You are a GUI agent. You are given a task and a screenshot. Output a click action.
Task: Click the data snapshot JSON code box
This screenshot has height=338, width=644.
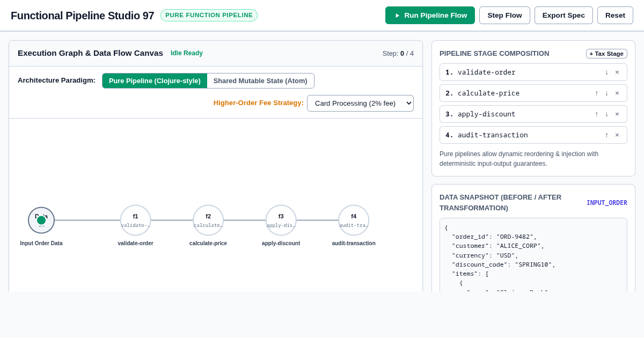pos(533,255)
